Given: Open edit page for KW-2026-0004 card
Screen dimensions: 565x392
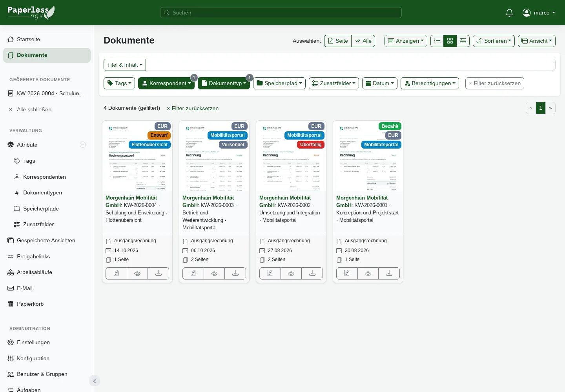Looking at the screenshot, I should pyautogui.click(x=116, y=273).
